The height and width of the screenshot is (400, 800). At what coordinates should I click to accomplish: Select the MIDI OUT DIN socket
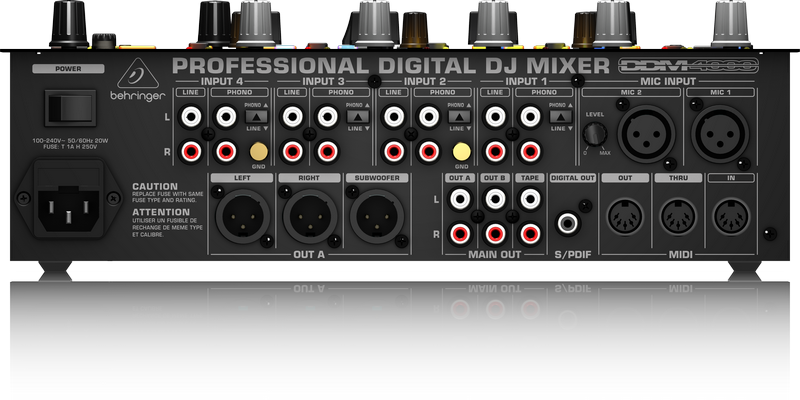(625, 217)
